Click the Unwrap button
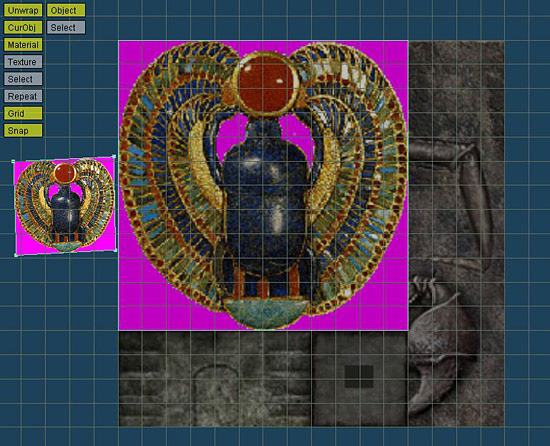 click(23, 10)
